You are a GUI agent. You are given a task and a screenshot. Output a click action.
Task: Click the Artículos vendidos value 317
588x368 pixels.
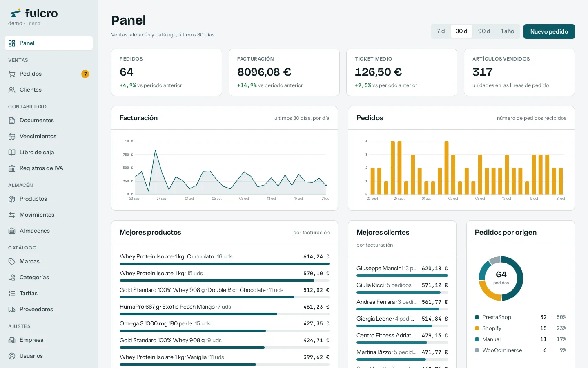click(483, 72)
